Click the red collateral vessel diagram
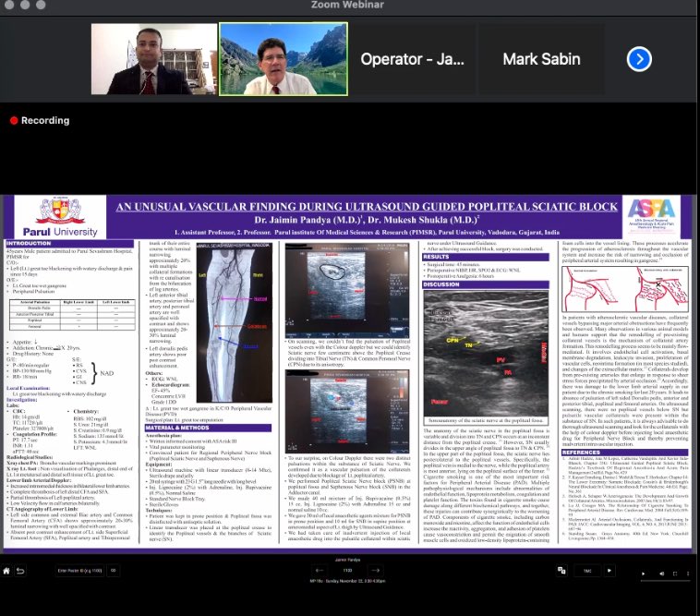This screenshot has width=700, height=616. 625,289
